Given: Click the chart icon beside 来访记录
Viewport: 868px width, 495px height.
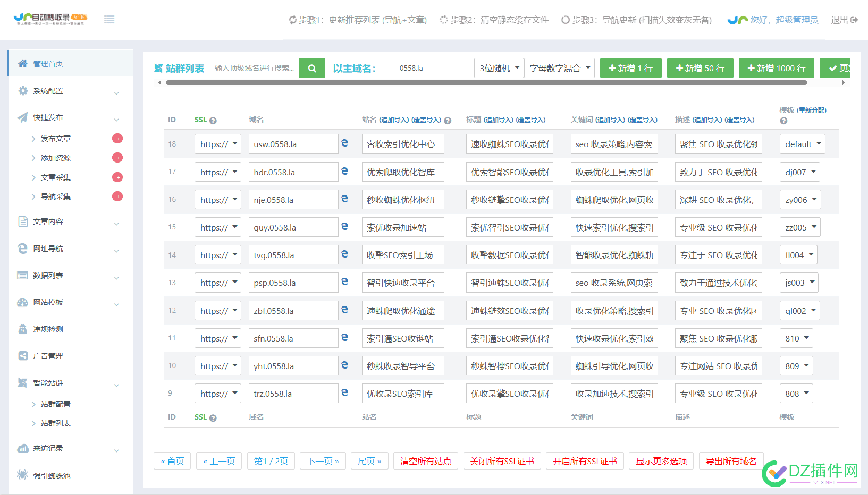Looking at the screenshot, I should (22, 448).
